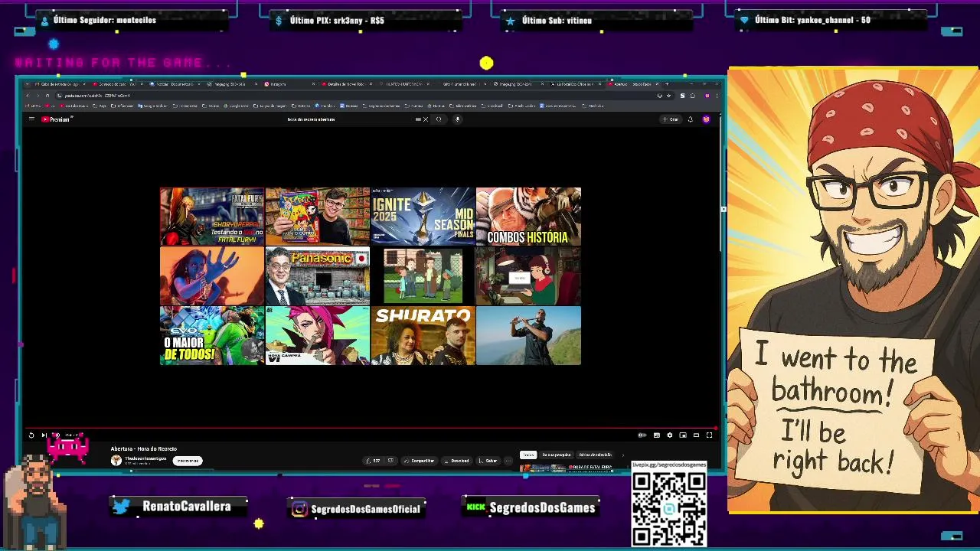Skip to next video in player controls
Image resolution: width=980 pixels, height=551 pixels.
click(44, 435)
